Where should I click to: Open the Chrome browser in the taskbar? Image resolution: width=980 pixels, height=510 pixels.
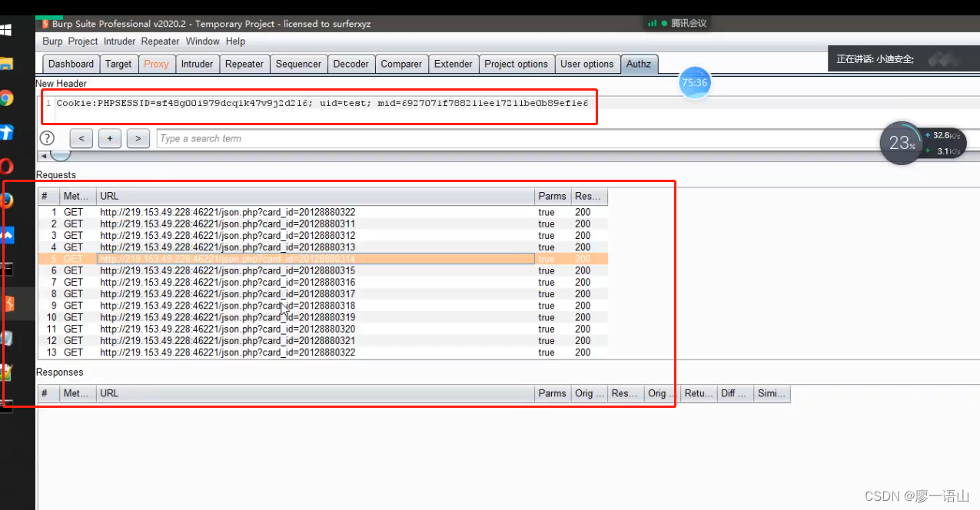click(x=6, y=98)
